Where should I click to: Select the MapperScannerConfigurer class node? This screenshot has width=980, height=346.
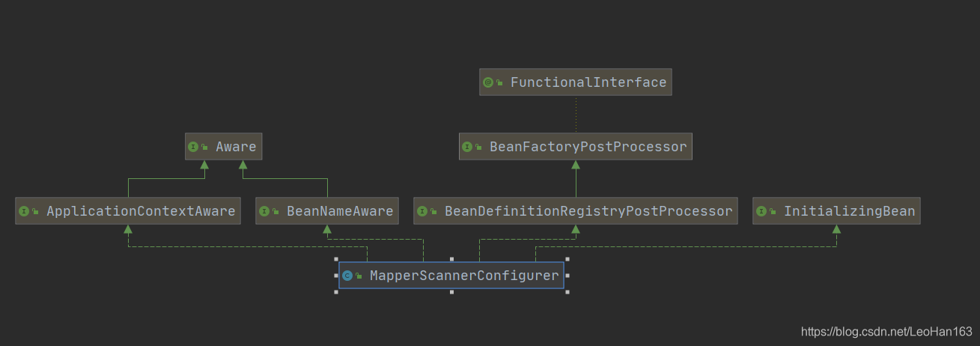(451, 276)
